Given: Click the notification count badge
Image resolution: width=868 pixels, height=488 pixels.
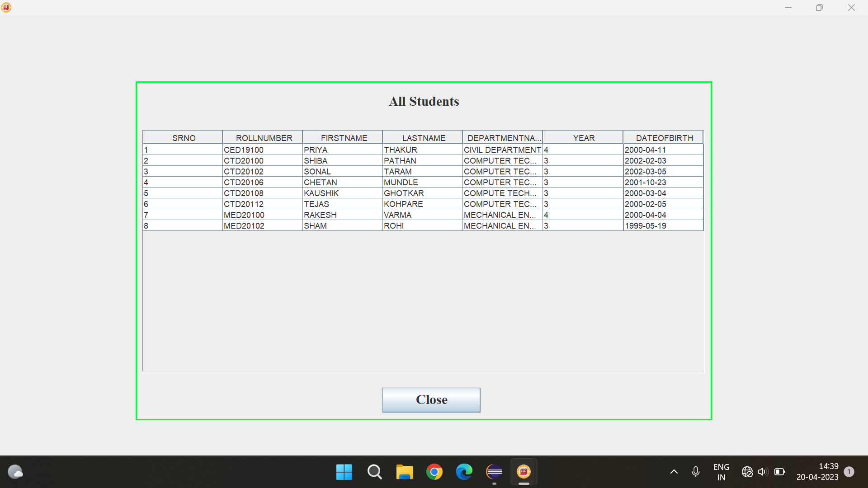Looking at the screenshot, I should (849, 472).
